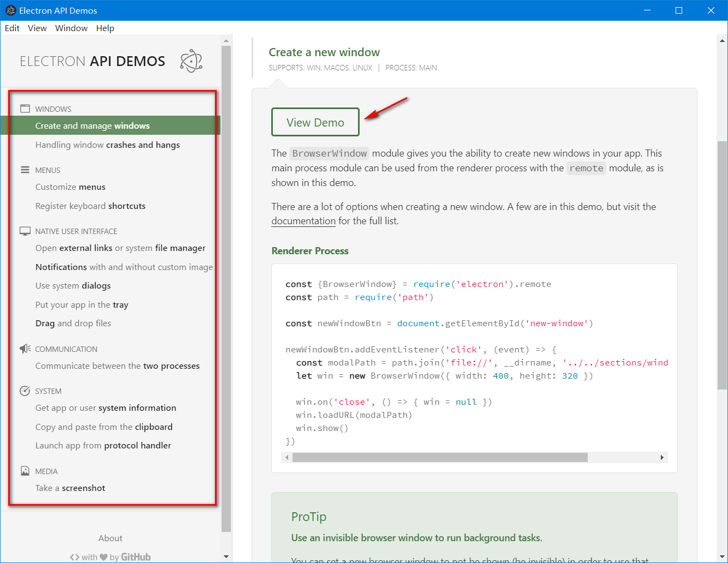Click the NATIVE USER INTERFACE label

click(76, 231)
